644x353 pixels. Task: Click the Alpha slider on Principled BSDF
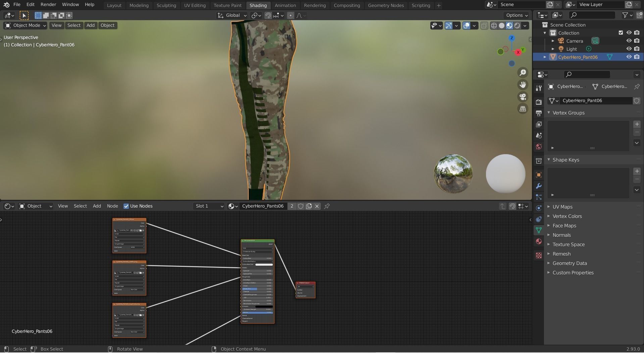pos(257,312)
